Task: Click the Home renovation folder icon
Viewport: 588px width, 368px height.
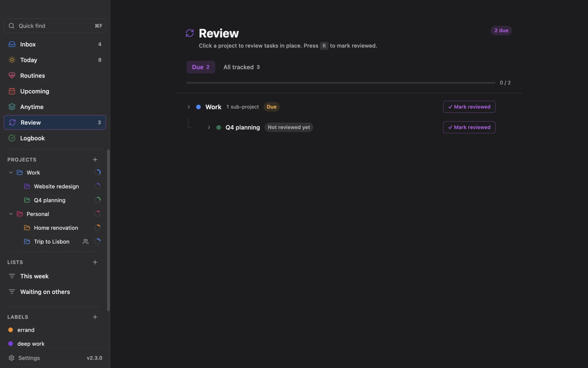Action: (27, 227)
